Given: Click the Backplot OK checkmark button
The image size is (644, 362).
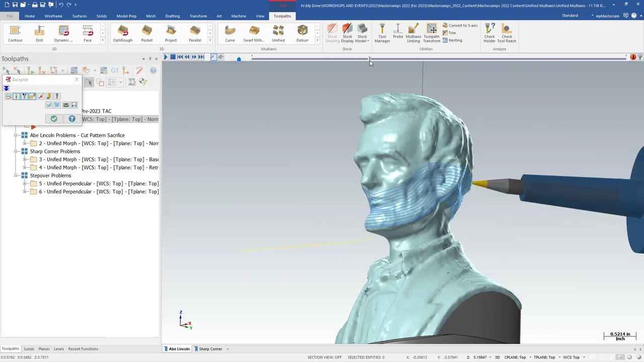Looking at the screenshot, I should 54,119.
